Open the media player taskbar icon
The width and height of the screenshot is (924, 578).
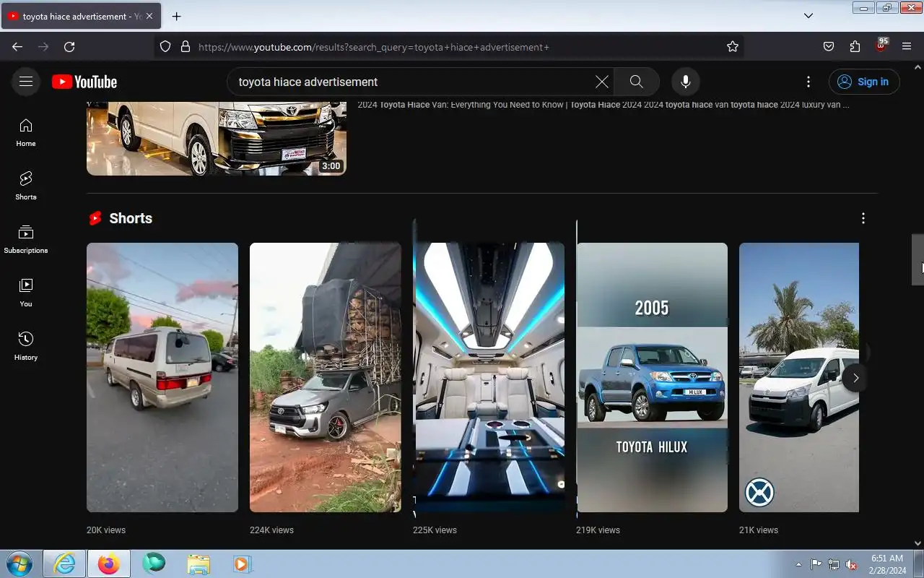242,564
